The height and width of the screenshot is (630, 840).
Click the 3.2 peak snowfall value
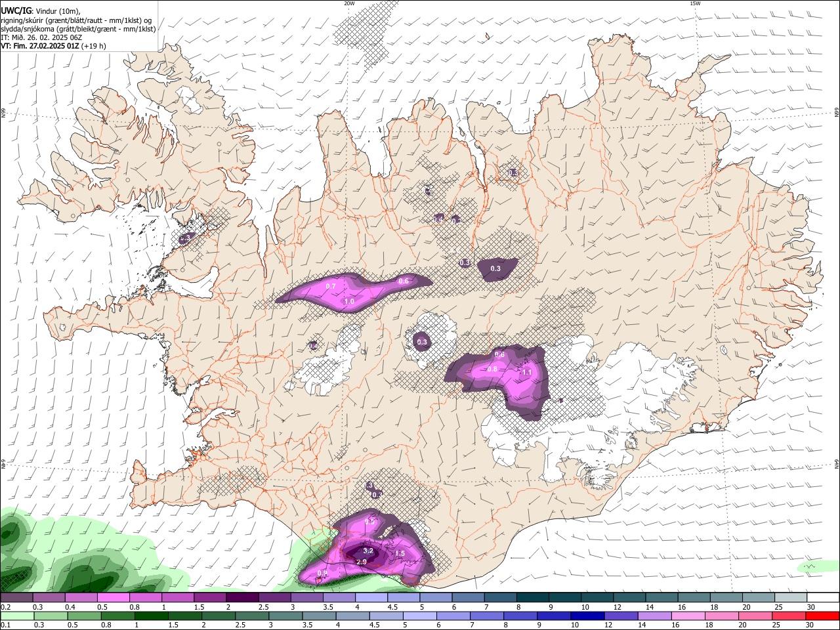367,551
